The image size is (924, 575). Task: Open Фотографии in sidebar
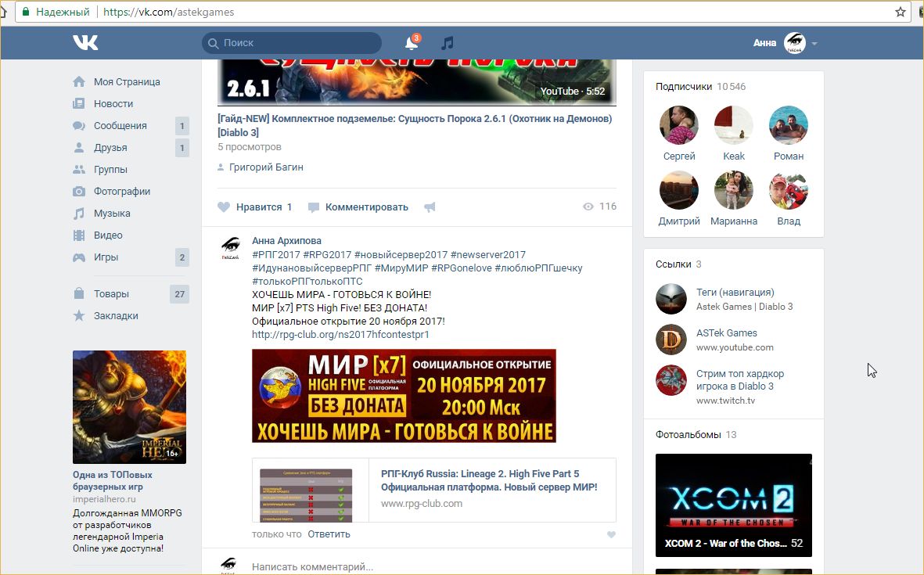pyautogui.click(x=122, y=192)
